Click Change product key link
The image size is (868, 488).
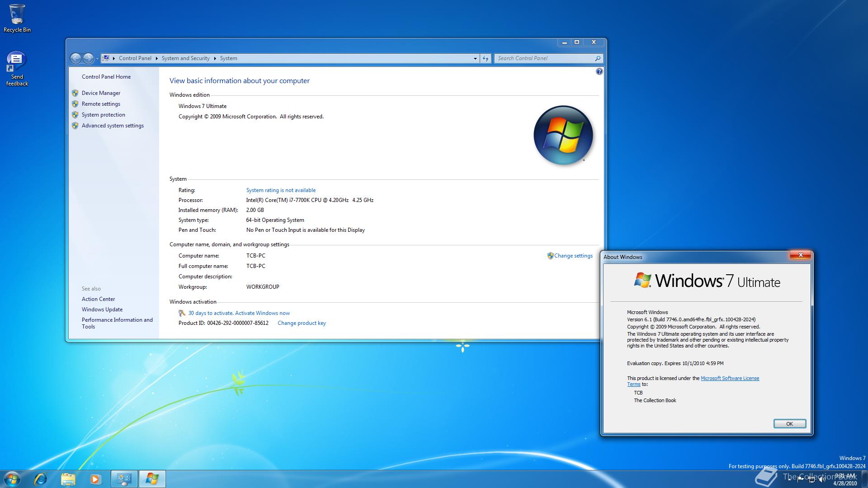click(x=302, y=323)
